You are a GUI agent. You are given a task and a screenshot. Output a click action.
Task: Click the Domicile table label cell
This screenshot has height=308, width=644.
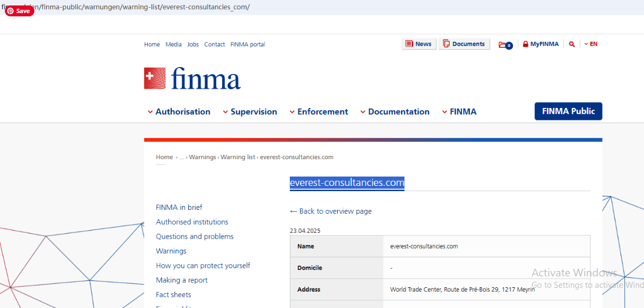pos(336,268)
